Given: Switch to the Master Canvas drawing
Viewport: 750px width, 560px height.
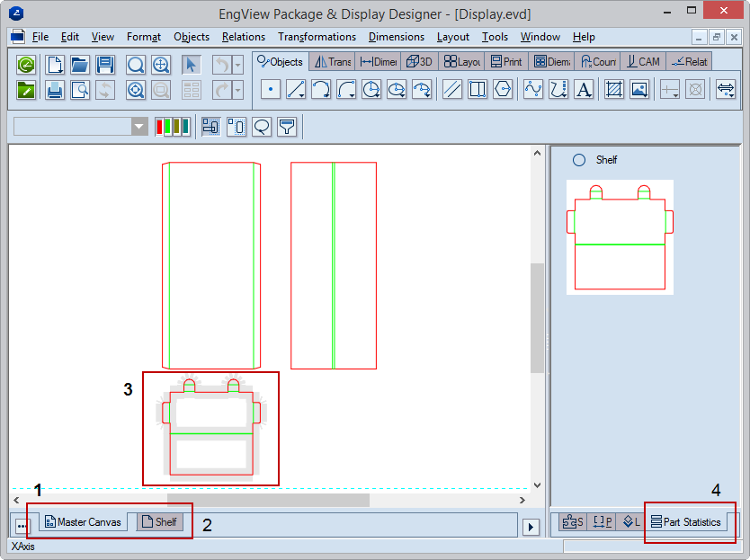Looking at the screenshot, I should (x=83, y=522).
